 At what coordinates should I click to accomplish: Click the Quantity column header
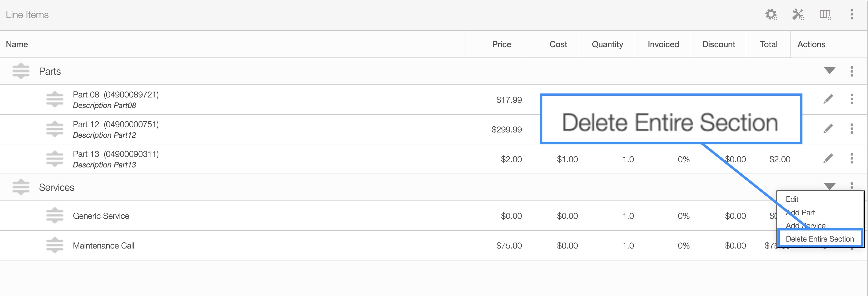coord(607,44)
